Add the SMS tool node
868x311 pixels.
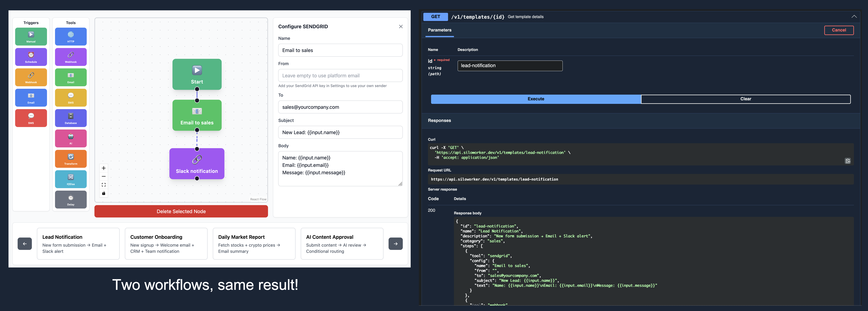pos(70,98)
